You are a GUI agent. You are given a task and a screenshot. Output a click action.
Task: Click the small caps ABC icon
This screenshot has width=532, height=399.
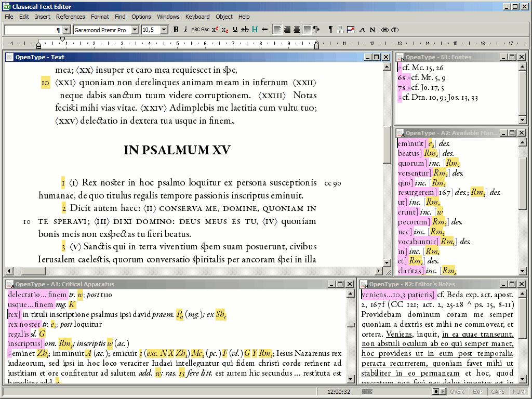pyautogui.click(x=205, y=30)
